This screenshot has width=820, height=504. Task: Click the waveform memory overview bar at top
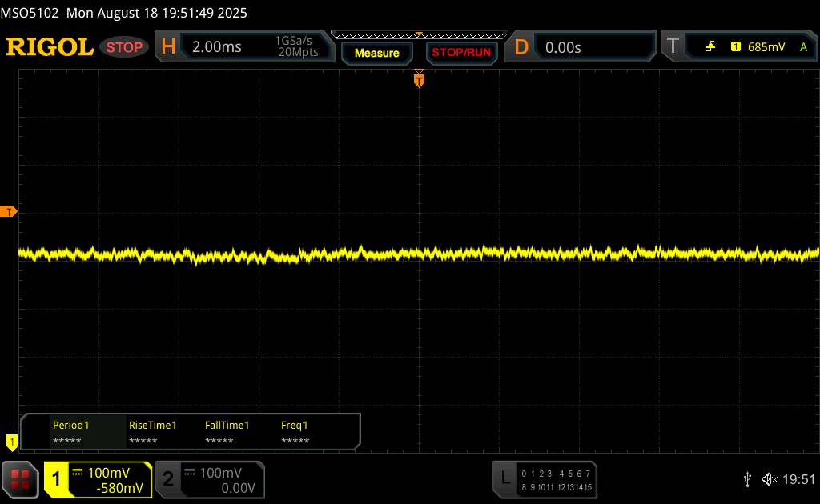419,34
